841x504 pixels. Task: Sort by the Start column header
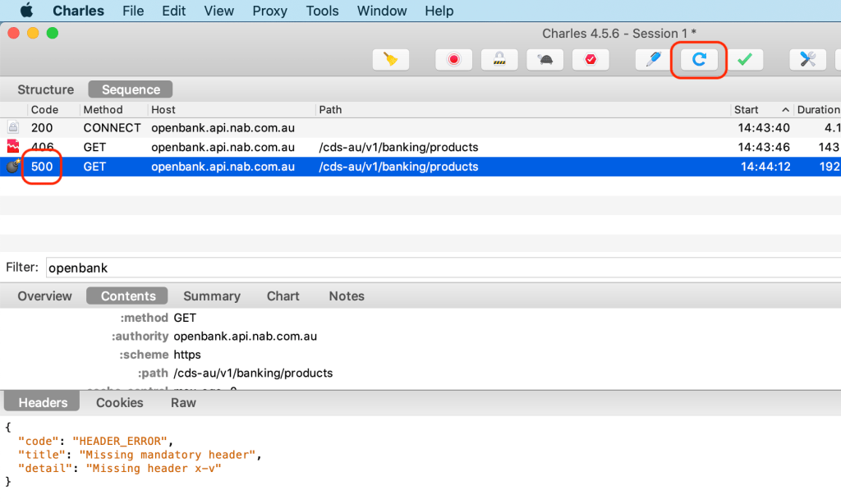747,109
